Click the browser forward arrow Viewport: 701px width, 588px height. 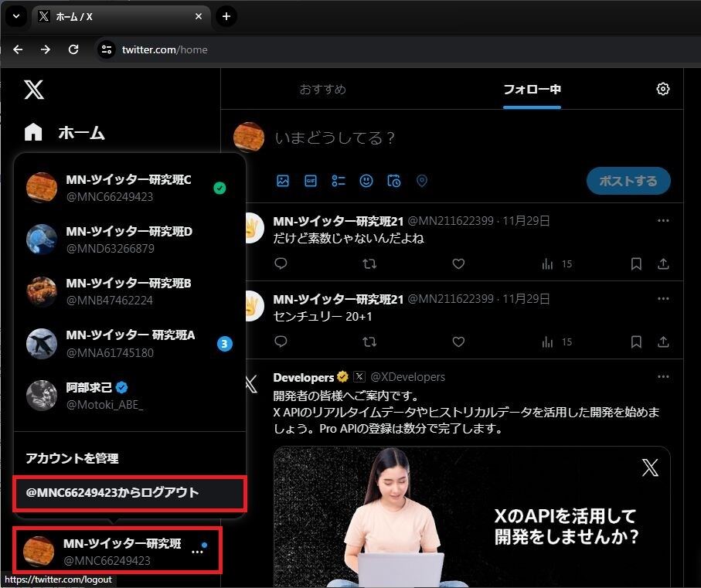[x=45, y=49]
